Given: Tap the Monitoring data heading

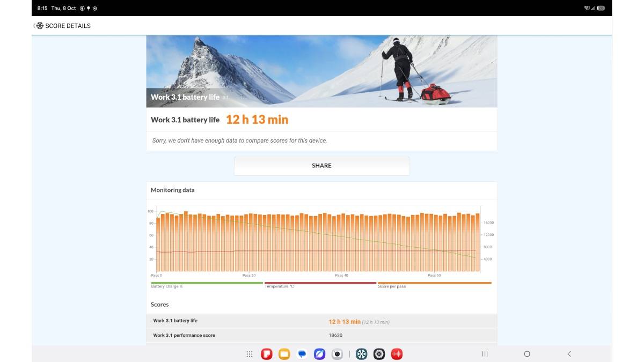Looking at the screenshot, I should click(173, 190).
